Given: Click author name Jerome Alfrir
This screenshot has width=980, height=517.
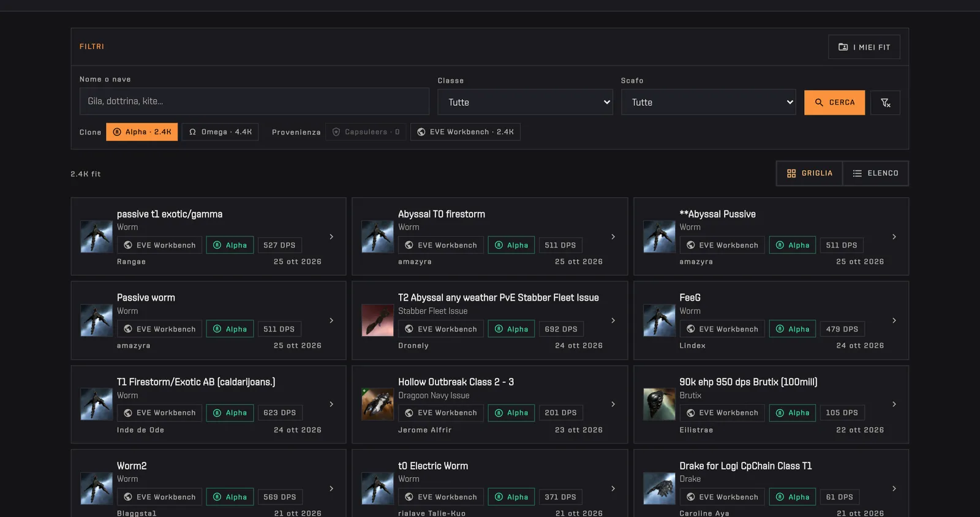Looking at the screenshot, I should point(424,430).
